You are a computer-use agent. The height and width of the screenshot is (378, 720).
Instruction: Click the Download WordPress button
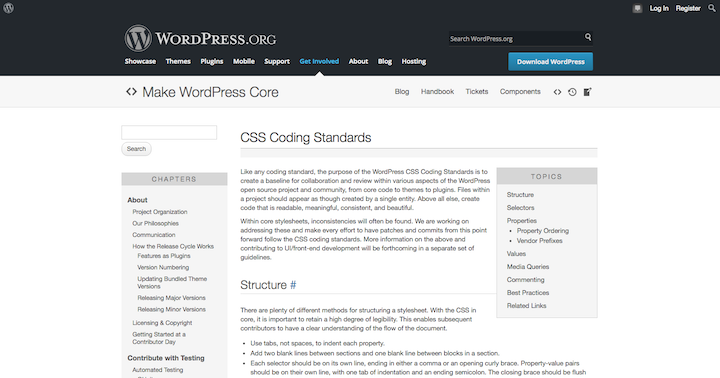551,62
